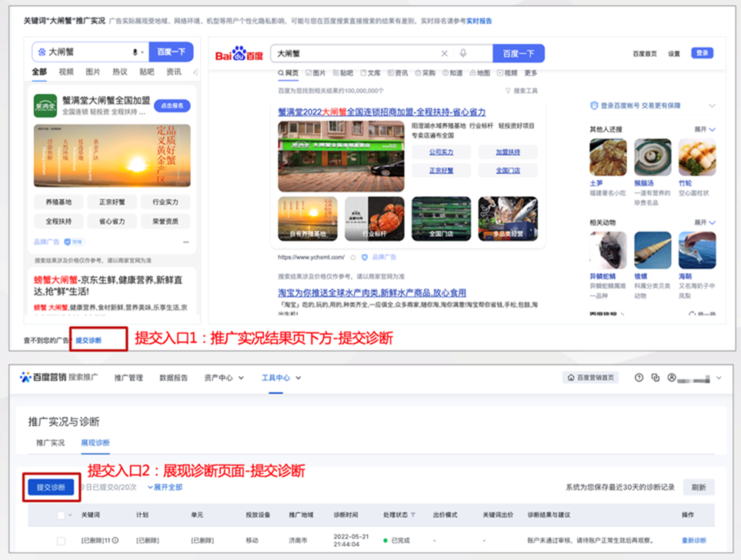Open the 行业标杆 crab thumbnail
Viewport: 741px width, 560px height.
coord(375,218)
